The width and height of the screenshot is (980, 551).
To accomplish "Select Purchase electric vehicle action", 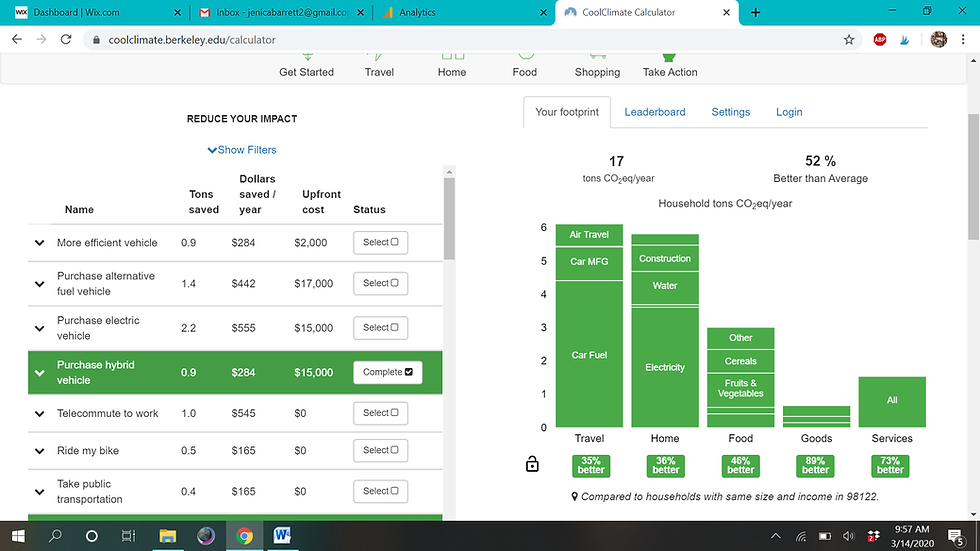I will pos(381,327).
